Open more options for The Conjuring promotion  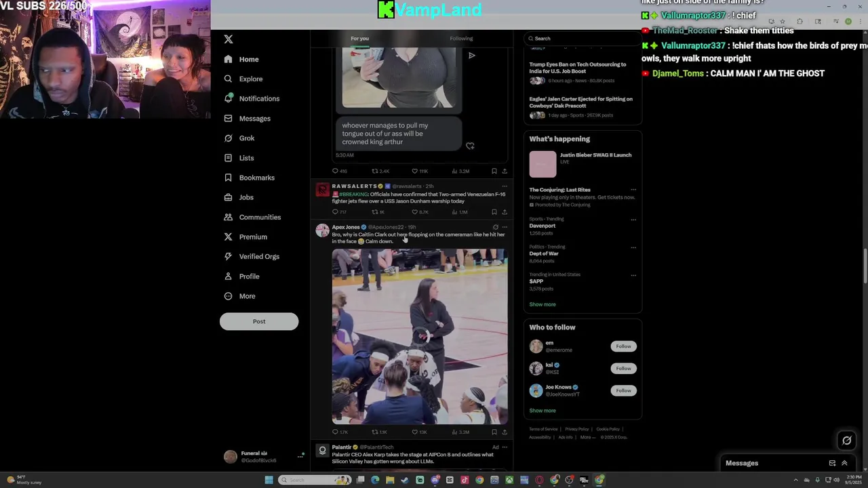(633, 190)
